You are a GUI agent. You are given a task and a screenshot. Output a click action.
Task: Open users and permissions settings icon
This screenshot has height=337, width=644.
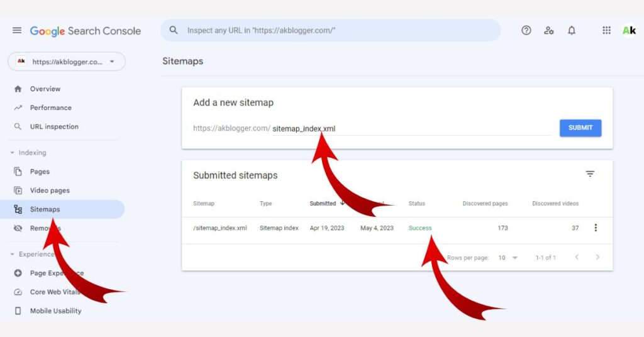click(x=548, y=30)
